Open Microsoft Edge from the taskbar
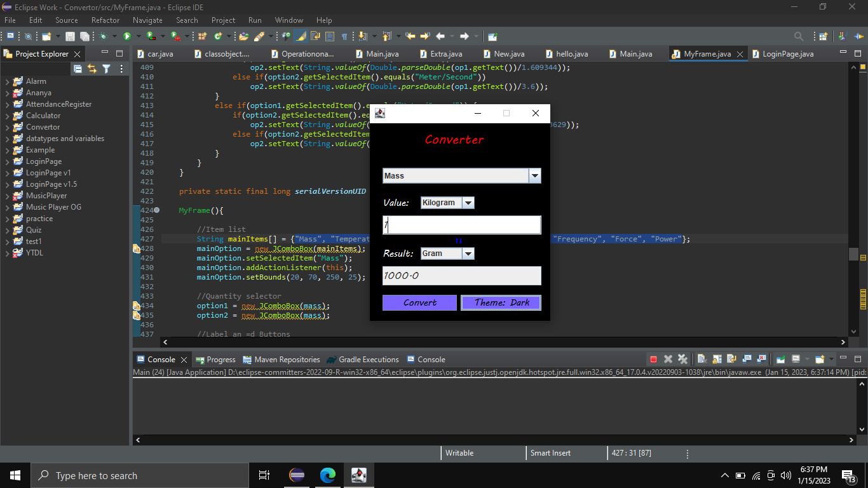The height and width of the screenshot is (488, 868). click(x=328, y=475)
